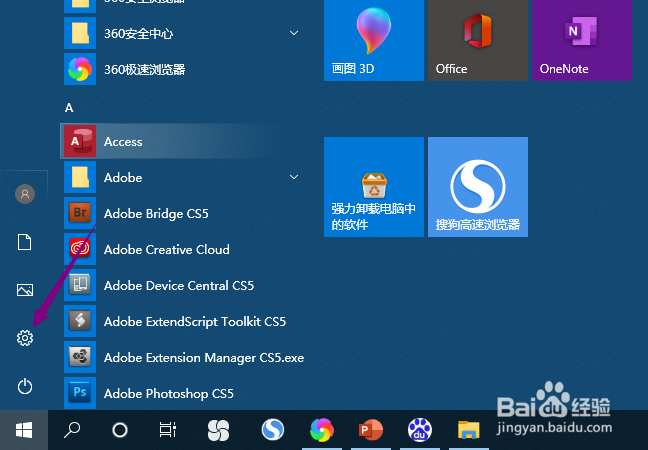The image size is (648, 450).
Task: Open Adobe Extension Manager CS5.exe
Action: pos(184,357)
